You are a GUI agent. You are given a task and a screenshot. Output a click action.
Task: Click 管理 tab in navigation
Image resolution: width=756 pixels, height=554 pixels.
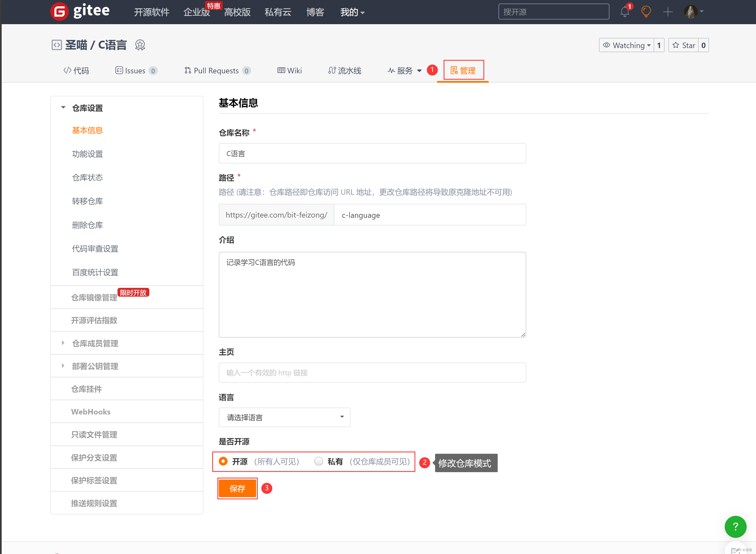(463, 70)
